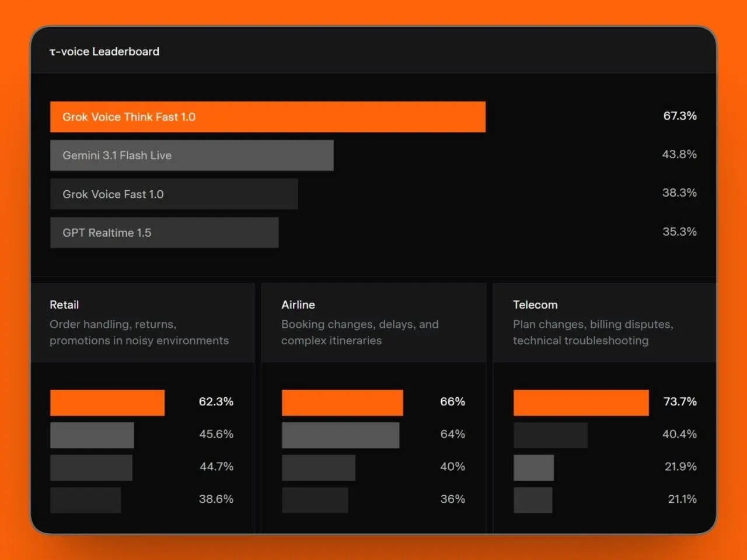The image size is (747, 560).
Task: Click the 73.7% Telecom value
Action: click(x=680, y=401)
